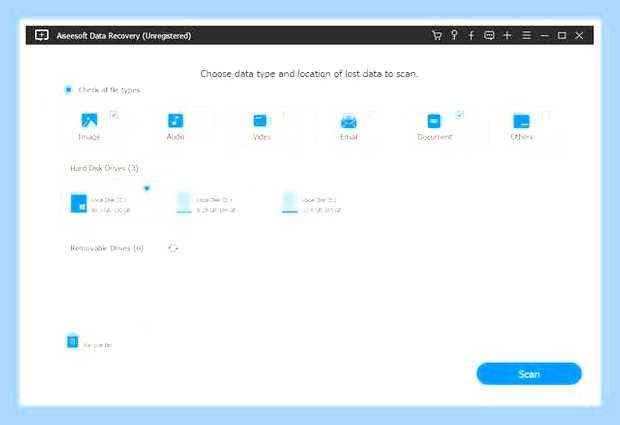Click the plus icon in title bar
620x425 pixels.
(507, 36)
